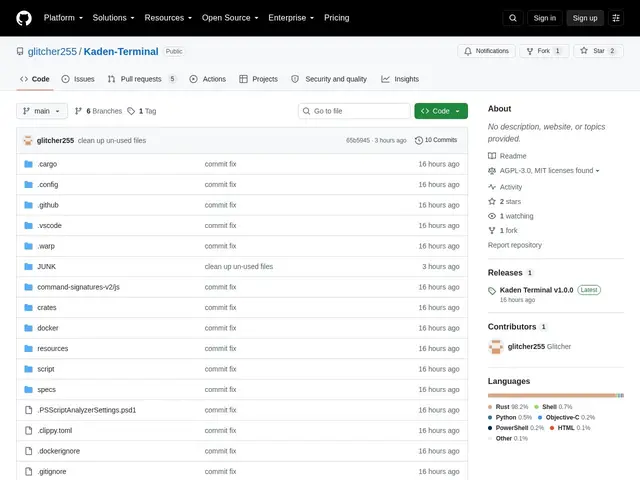
Task: Expand the Enterprise menu
Action: (291, 18)
